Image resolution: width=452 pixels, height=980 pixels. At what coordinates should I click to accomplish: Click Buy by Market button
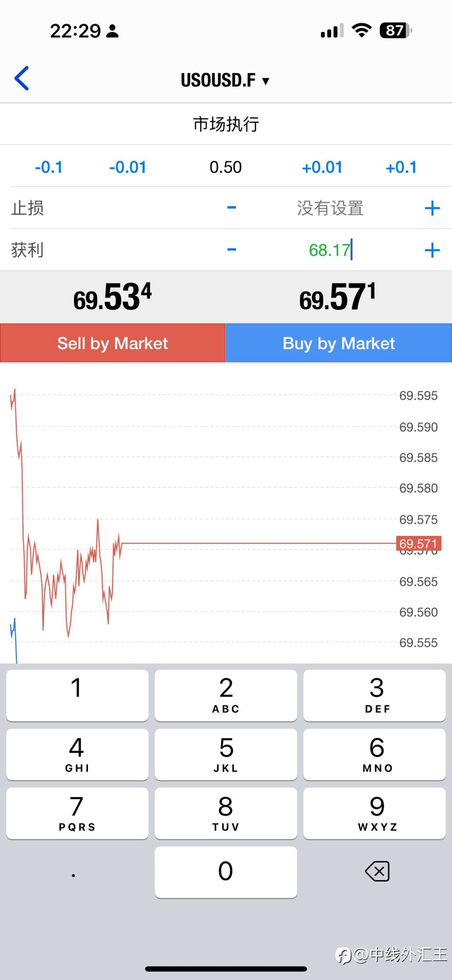pos(339,343)
